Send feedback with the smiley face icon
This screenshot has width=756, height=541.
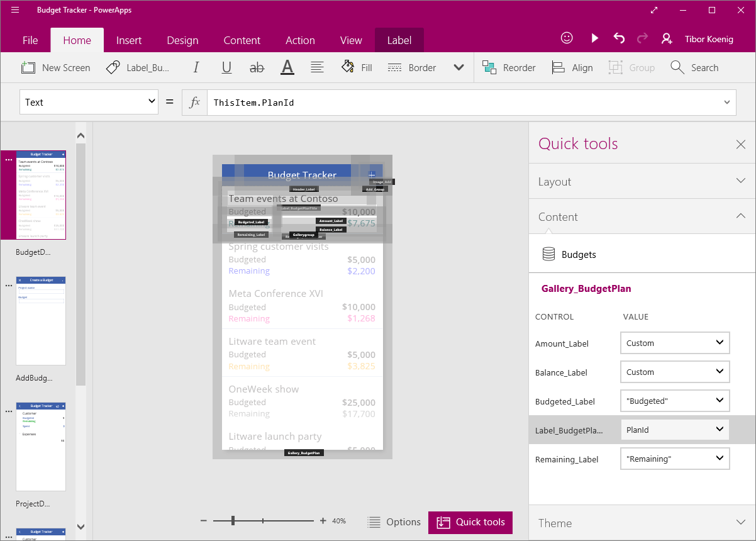click(567, 38)
